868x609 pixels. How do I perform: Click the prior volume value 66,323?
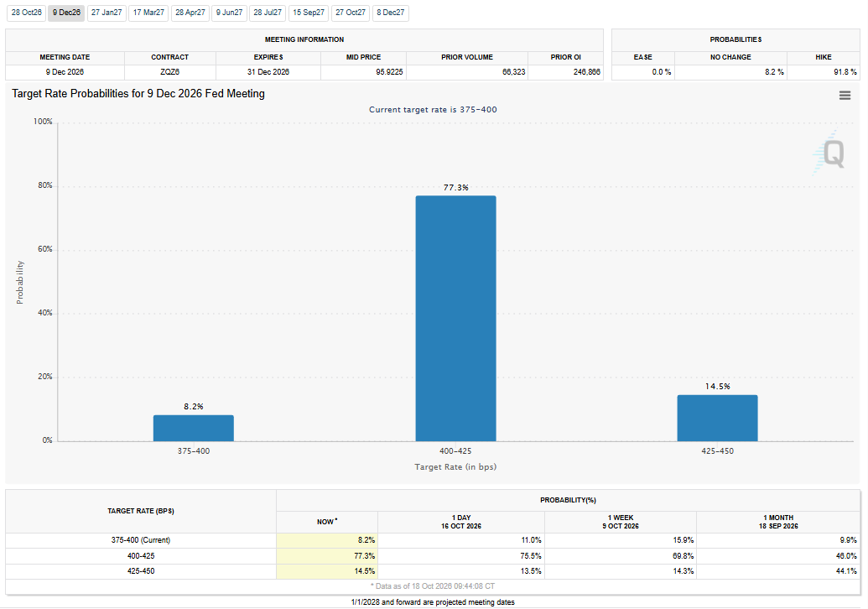pos(514,72)
